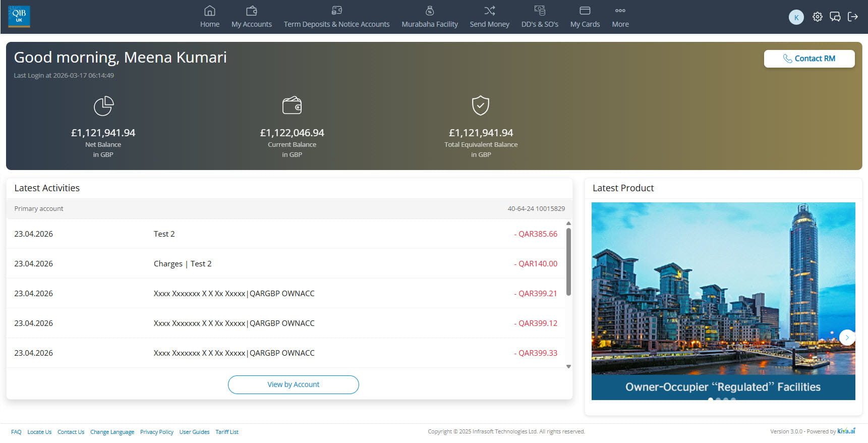Image resolution: width=868 pixels, height=443 pixels.
Task: Open the K user profile avatar
Action: click(x=796, y=17)
